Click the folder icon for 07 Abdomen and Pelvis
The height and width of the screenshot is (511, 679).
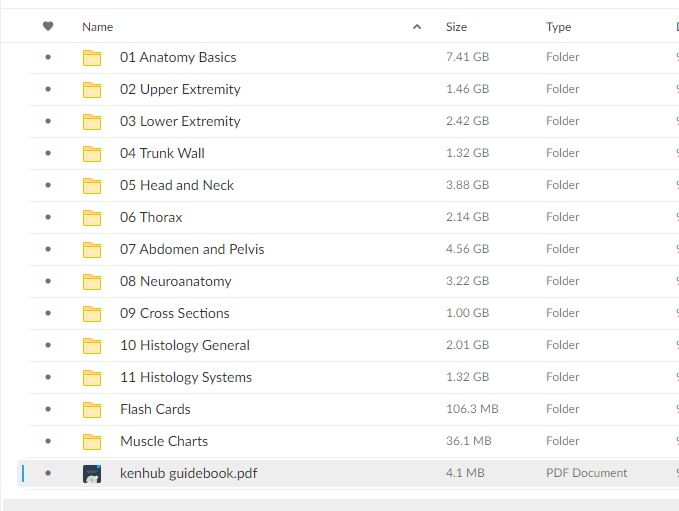92,250
